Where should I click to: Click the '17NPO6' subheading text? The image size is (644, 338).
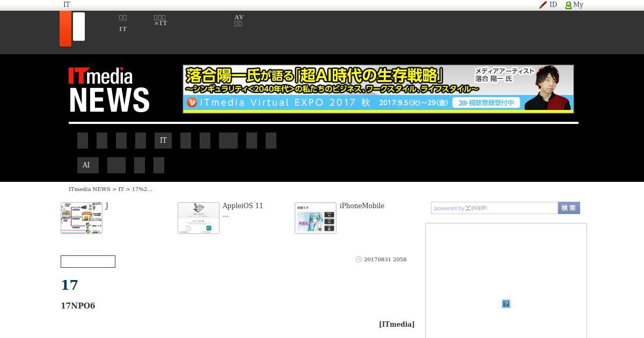(x=78, y=306)
